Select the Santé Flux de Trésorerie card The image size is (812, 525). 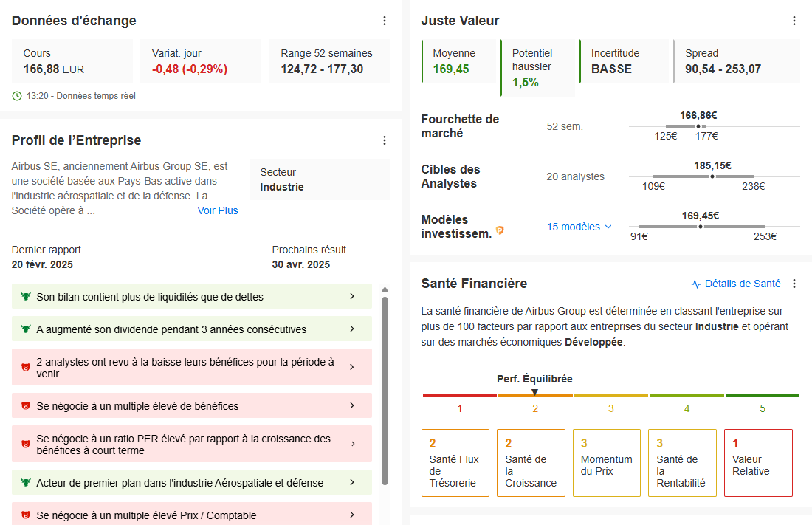(x=455, y=463)
